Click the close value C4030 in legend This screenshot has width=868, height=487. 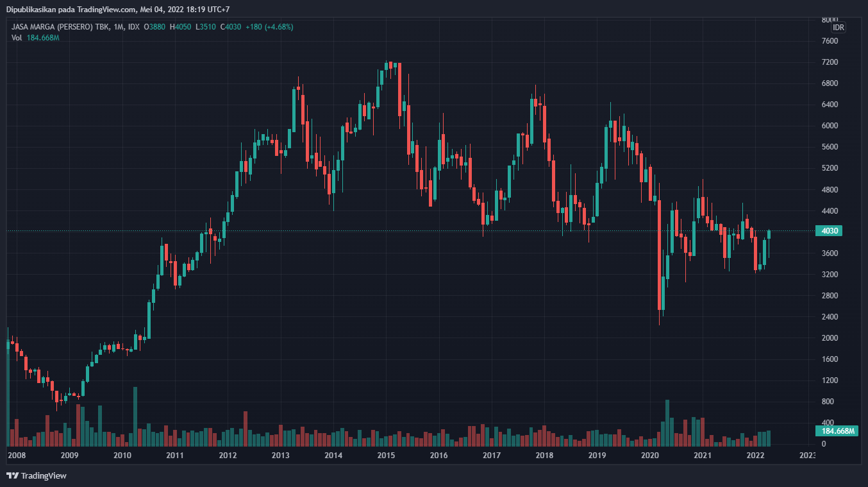[231, 27]
